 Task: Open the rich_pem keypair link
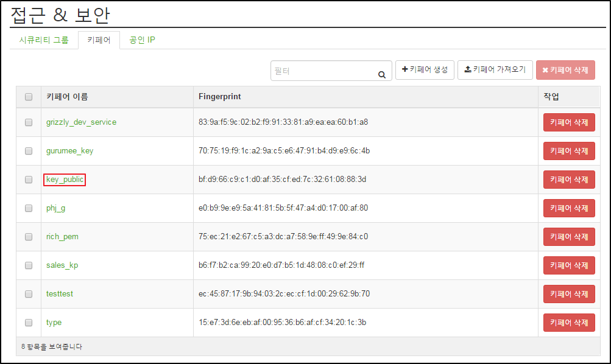[x=62, y=237]
